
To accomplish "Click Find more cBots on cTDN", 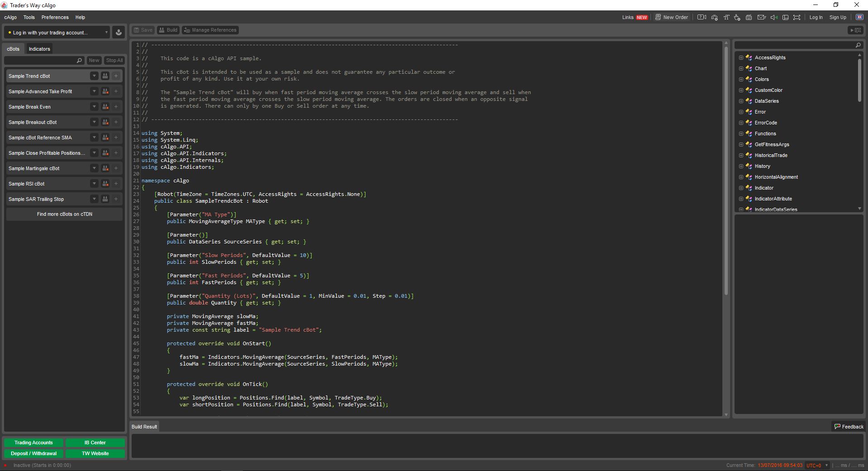I will coord(65,214).
